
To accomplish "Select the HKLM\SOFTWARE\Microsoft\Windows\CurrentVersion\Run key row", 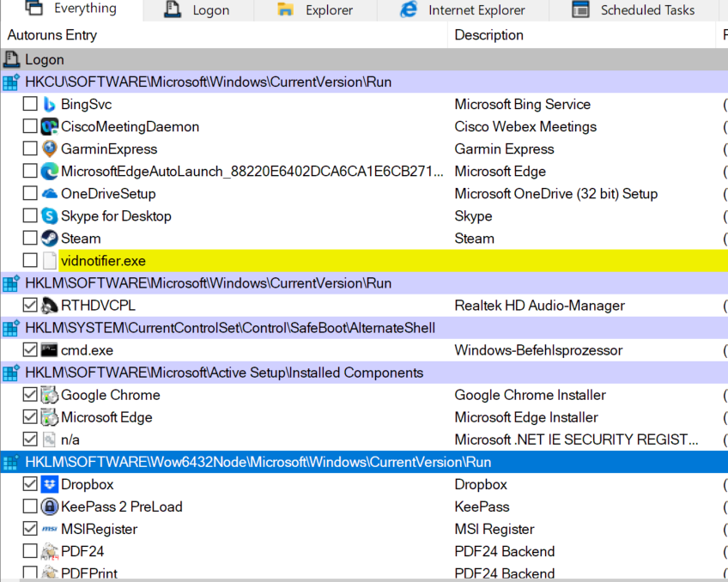I will pyautogui.click(x=365, y=283).
